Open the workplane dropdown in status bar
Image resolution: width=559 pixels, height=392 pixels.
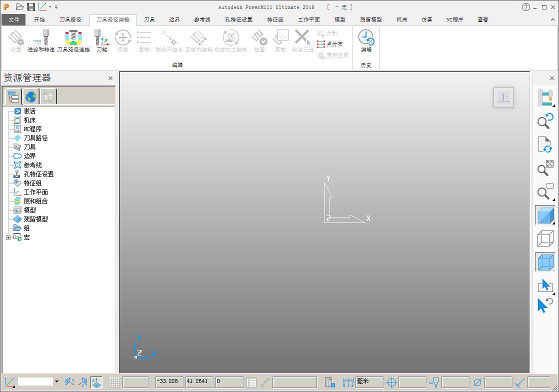point(56,381)
